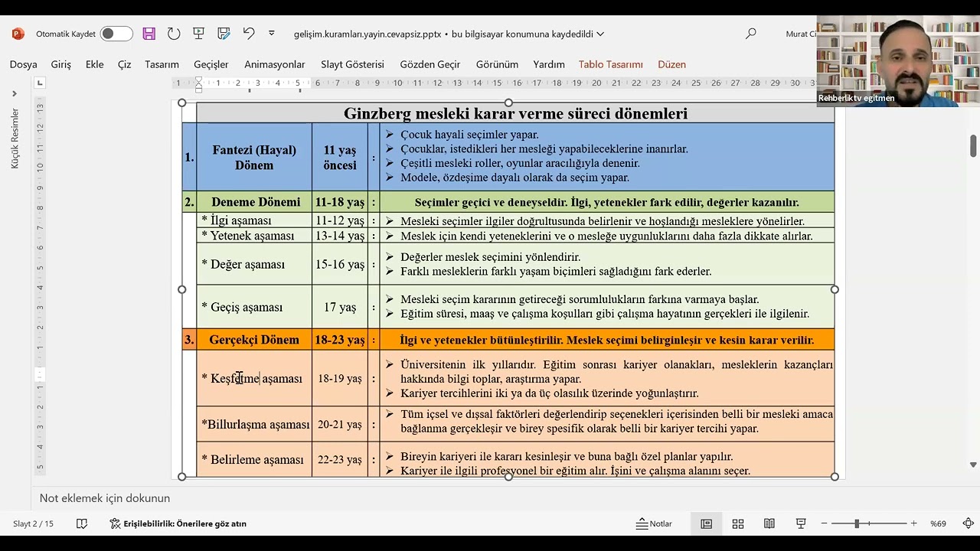Image resolution: width=980 pixels, height=551 pixels.
Task: Click the '* İlgi aşaması' cell
Action: (254, 220)
